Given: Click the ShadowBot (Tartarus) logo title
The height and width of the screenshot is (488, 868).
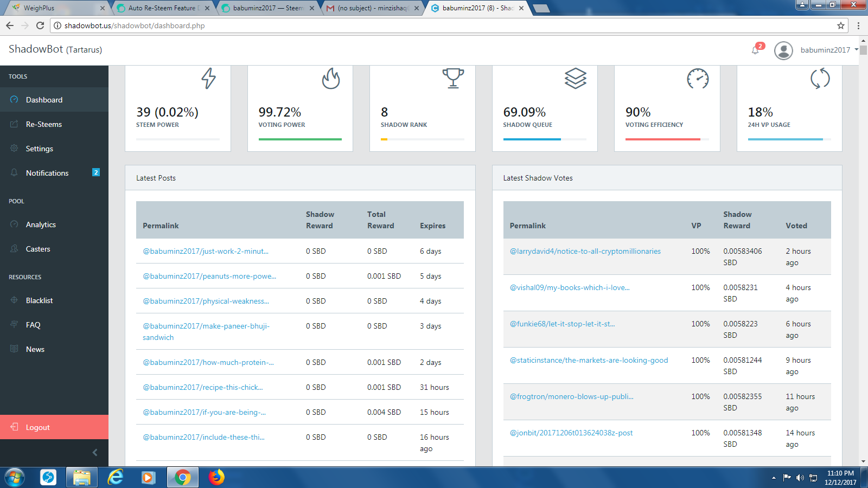Looking at the screenshot, I should [x=55, y=49].
